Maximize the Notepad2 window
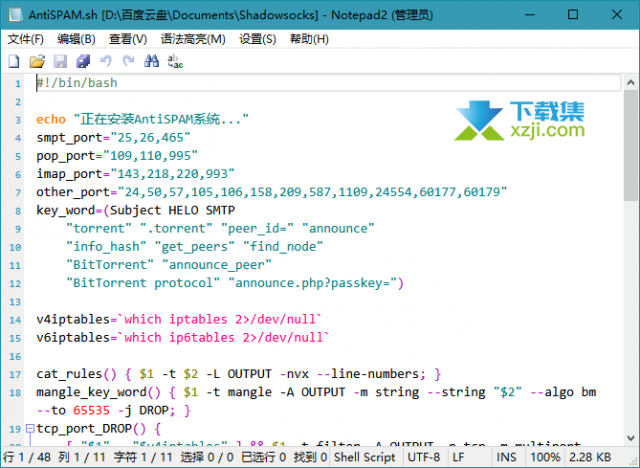The width and height of the screenshot is (640, 468). coord(573,15)
